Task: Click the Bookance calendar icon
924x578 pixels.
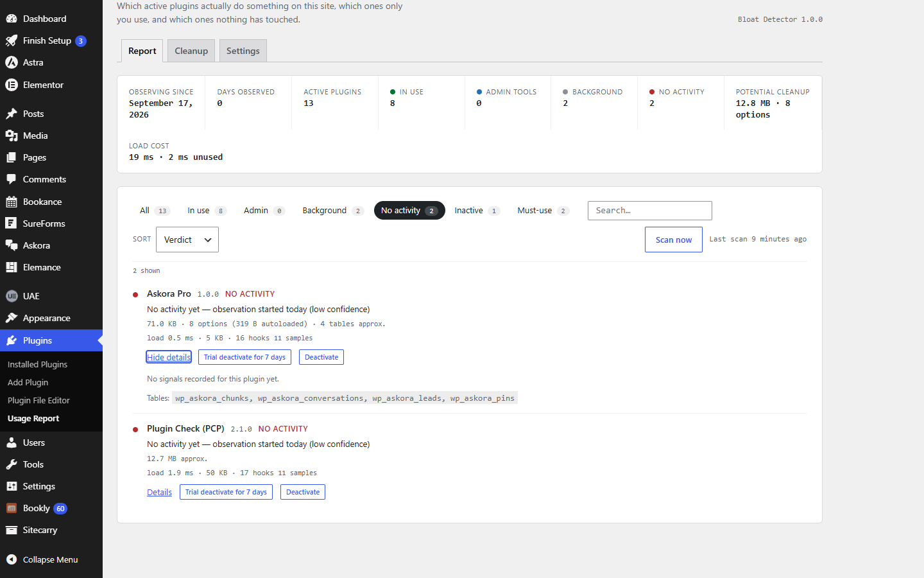Action: pos(12,202)
